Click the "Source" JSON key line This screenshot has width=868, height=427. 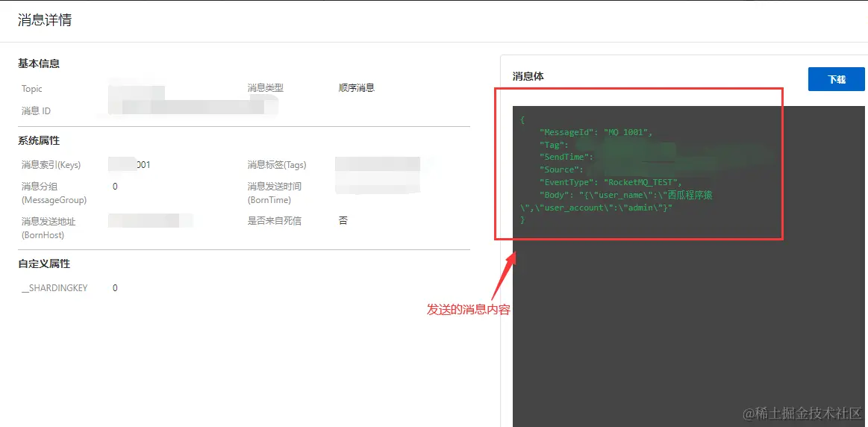[x=561, y=169]
